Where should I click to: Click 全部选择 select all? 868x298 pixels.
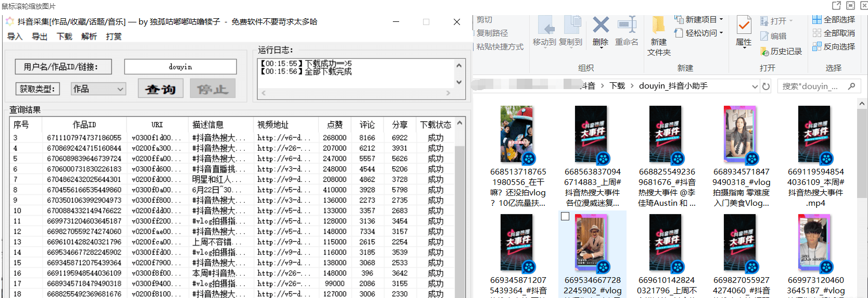(834, 19)
